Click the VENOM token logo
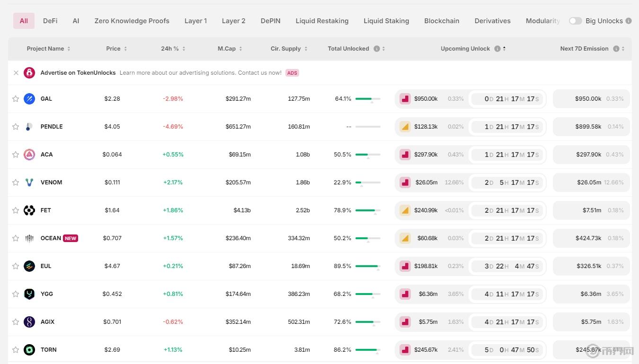 29,182
